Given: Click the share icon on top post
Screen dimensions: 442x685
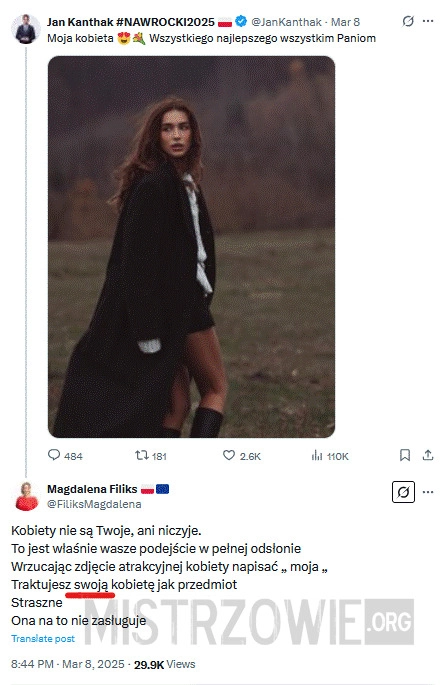Looking at the screenshot, I should coord(428,455).
